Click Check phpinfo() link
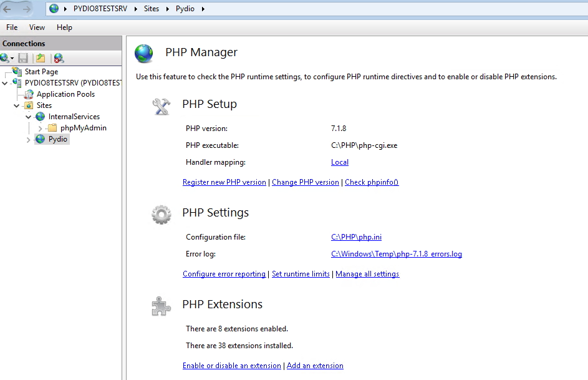This screenshot has height=380, width=588. (372, 182)
